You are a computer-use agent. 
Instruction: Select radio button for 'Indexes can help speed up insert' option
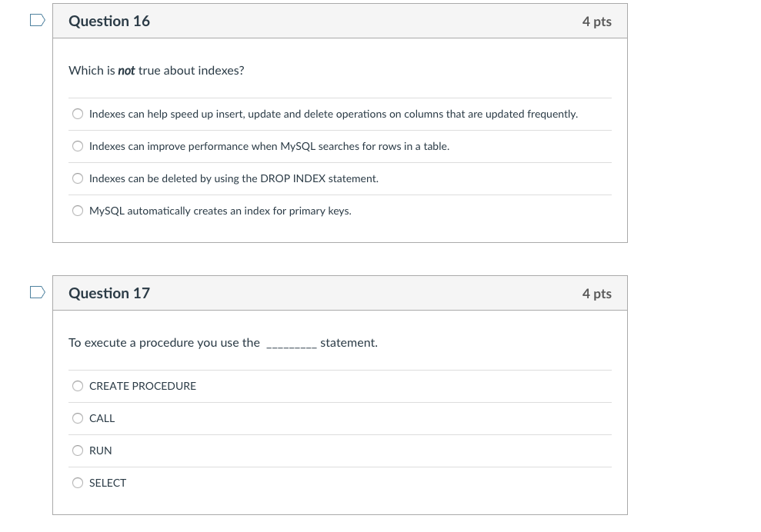[x=78, y=113]
